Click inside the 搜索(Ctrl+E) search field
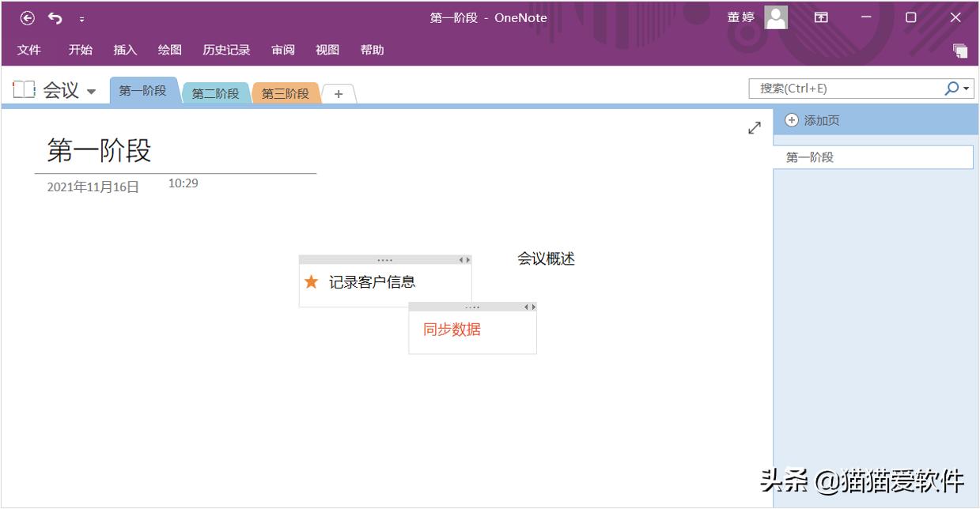The width and height of the screenshot is (980, 509). click(x=838, y=88)
